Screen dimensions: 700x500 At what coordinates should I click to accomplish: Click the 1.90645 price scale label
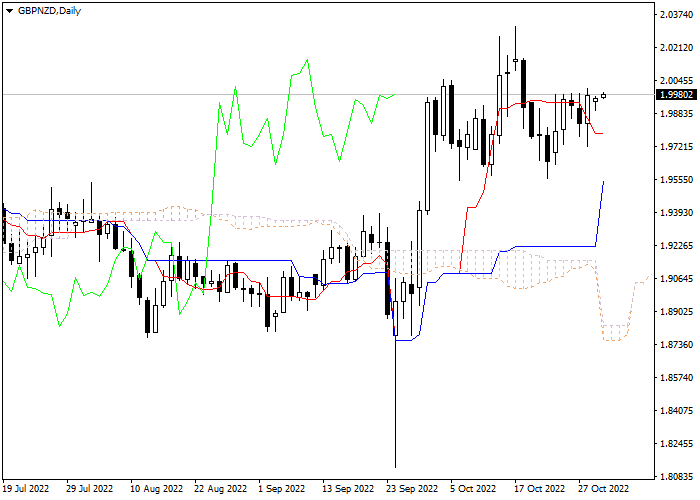[676, 279]
